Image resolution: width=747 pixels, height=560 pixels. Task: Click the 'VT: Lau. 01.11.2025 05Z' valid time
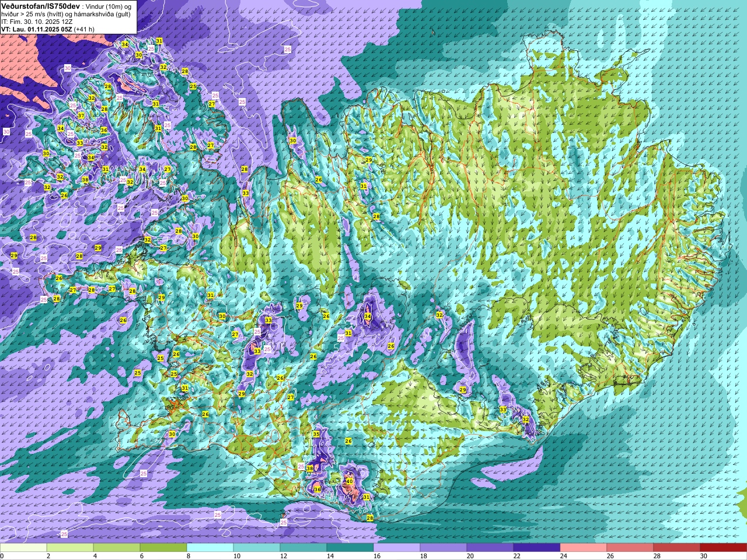click(36, 29)
